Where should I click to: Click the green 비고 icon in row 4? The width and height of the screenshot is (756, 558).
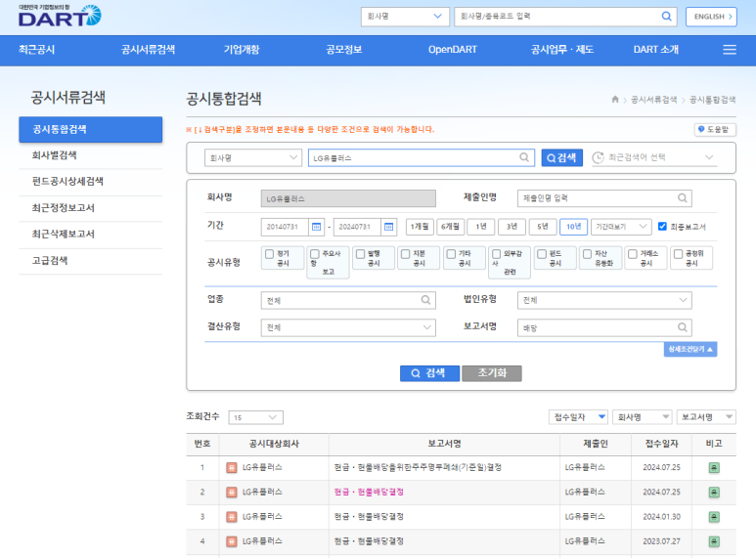(714, 541)
